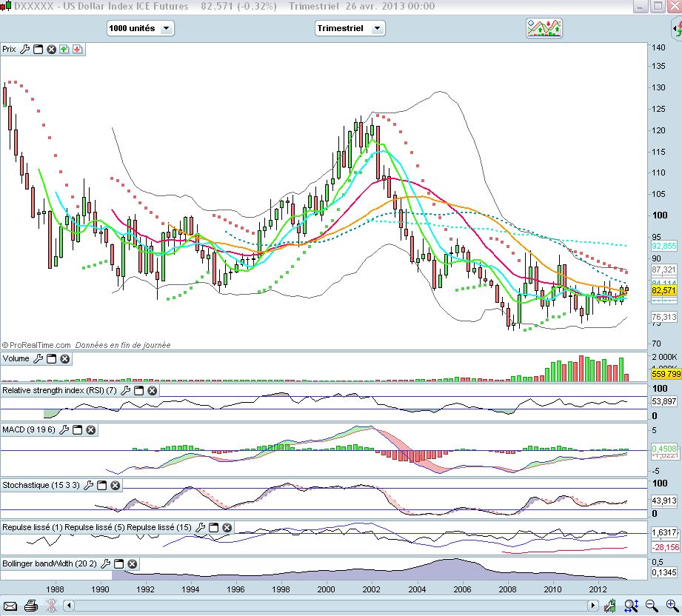
Task: Open the Volume panel settings wrench
Action: (39, 359)
